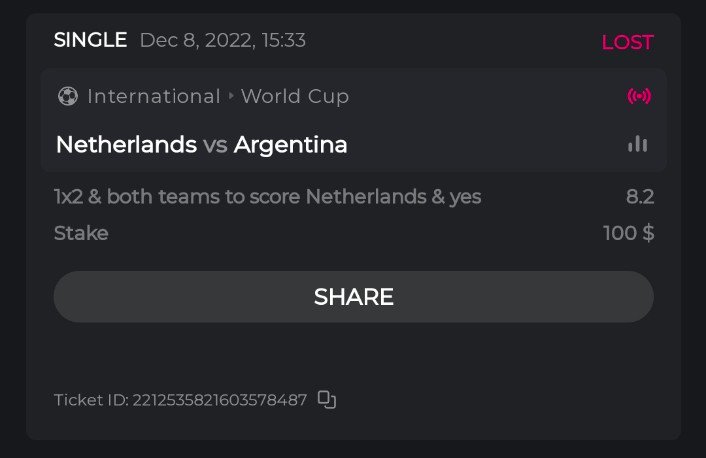
Task: Click the both teams to score bet description
Action: pos(267,197)
